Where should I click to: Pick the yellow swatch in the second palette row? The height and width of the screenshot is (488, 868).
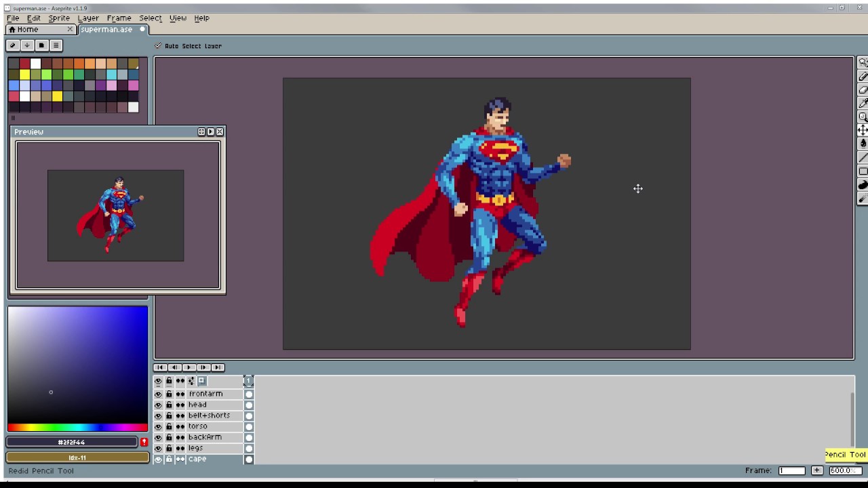[x=24, y=75]
